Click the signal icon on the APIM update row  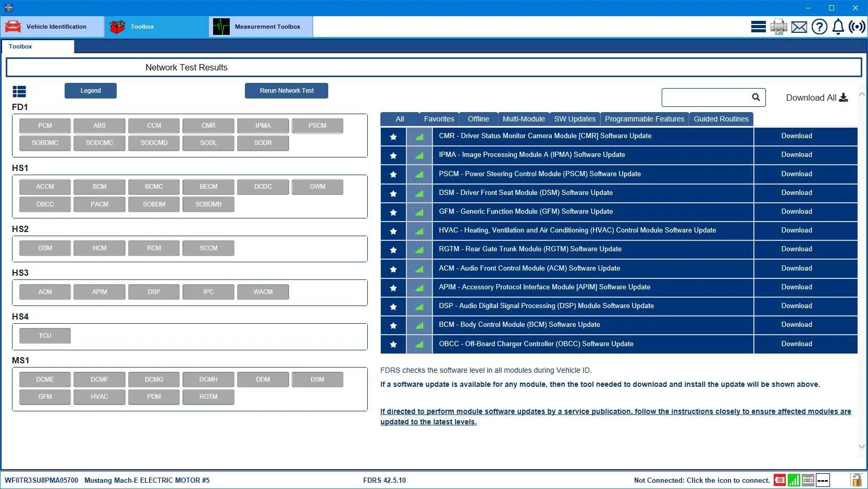[419, 288]
